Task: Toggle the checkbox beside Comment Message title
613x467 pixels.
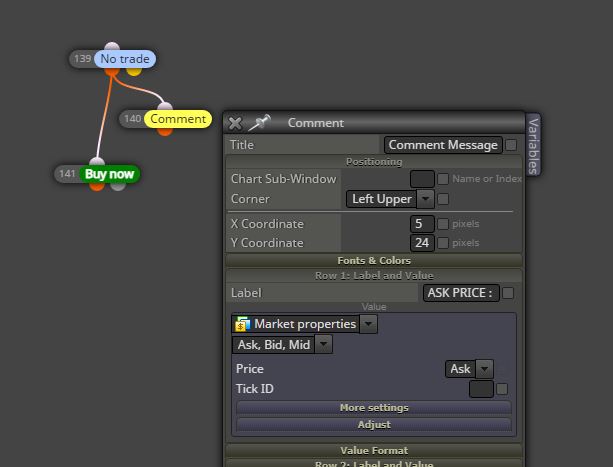Action: 511,145
